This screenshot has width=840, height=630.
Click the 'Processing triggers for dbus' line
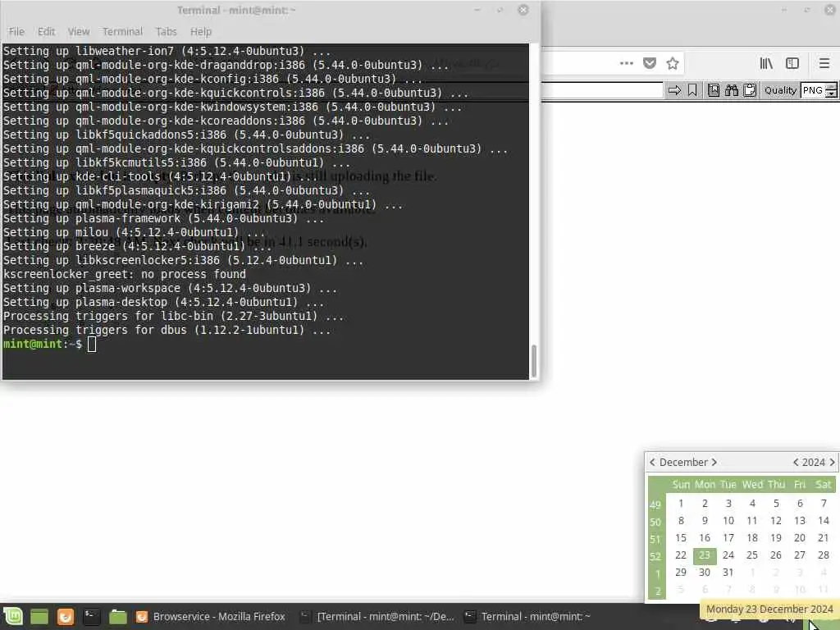coord(167,330)
